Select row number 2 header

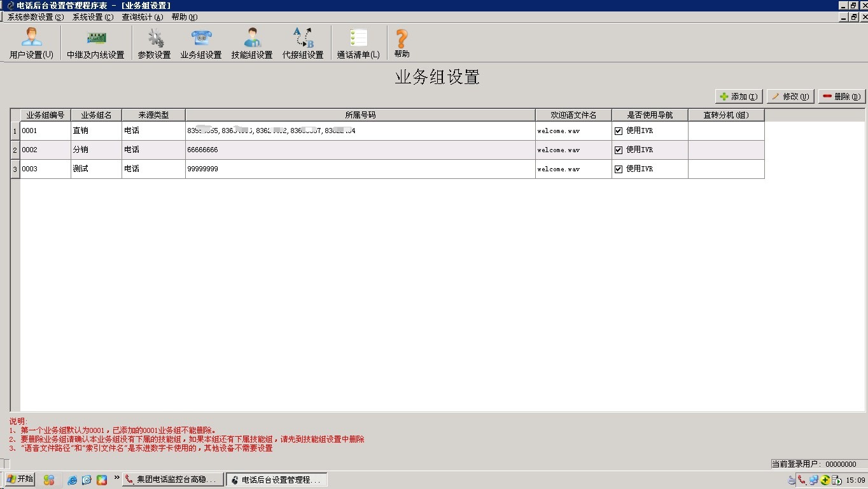click(15, 150)
